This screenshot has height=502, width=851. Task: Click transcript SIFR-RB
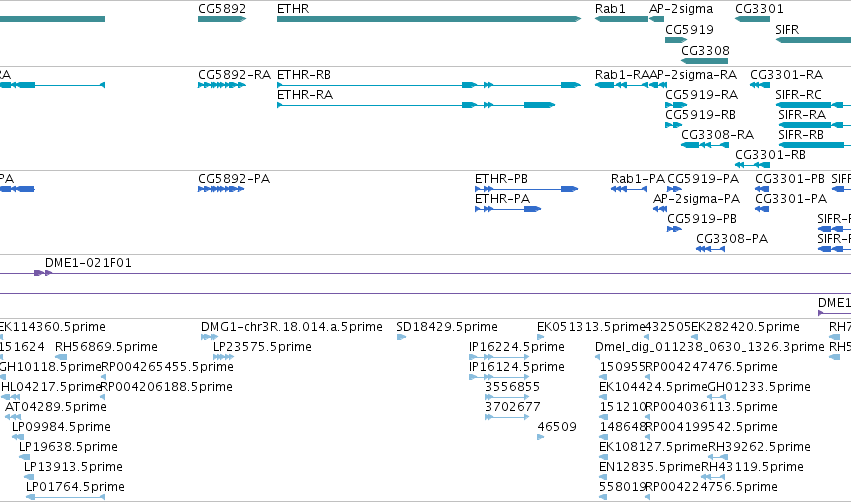point(801,135)
